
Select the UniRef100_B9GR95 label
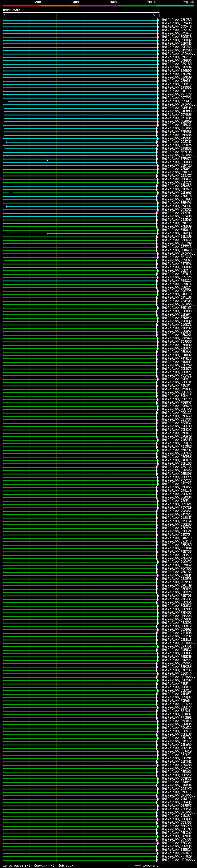(x=177, y=71)
